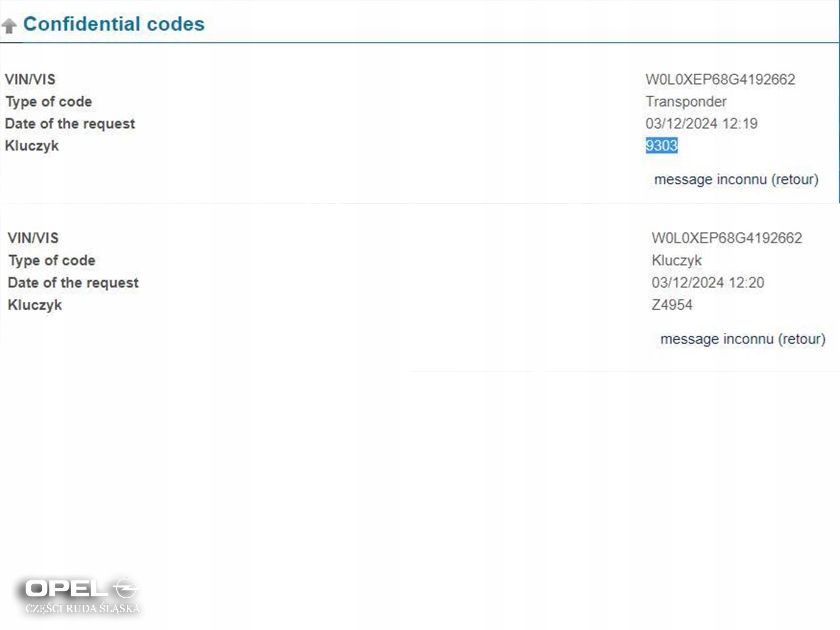Click first Type of code label
Screen dimensions: 840x630
tap(49, 101)
